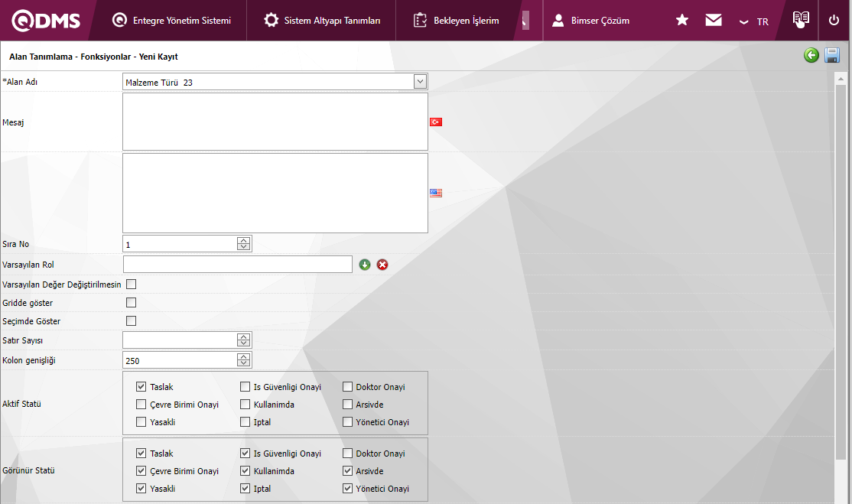The height and width of the screenshot is (504, 852).
Task: Click the Varsayılan Rol input field
Action: pos(237,265)
